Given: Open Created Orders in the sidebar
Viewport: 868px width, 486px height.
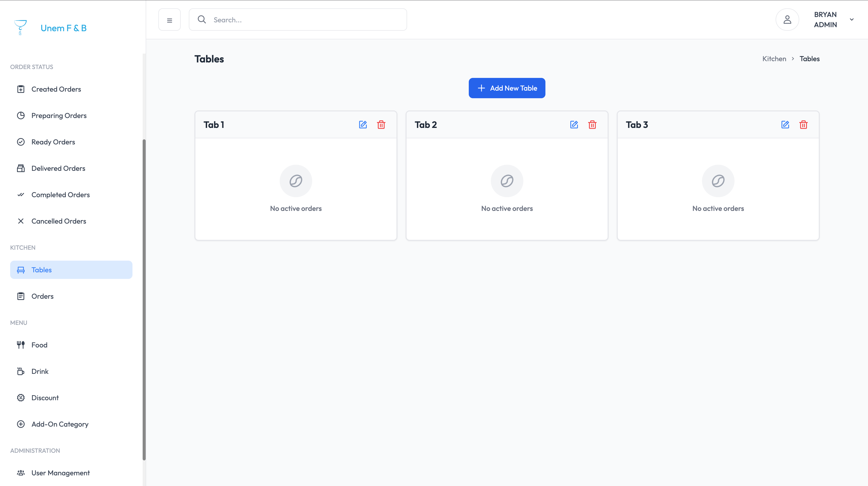Looking at the screenshot, I should click(x=71, y=89).
